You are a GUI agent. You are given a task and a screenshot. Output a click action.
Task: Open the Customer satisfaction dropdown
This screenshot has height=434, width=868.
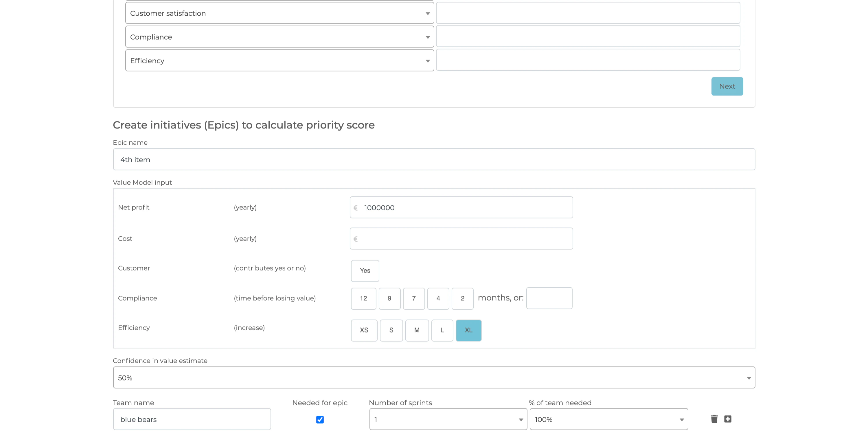[x=279, y=14]
